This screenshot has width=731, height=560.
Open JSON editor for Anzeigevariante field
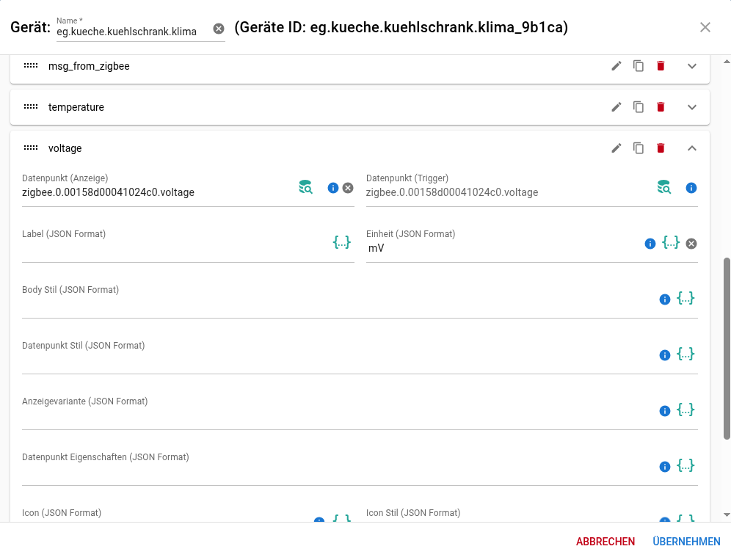(685, 410)
